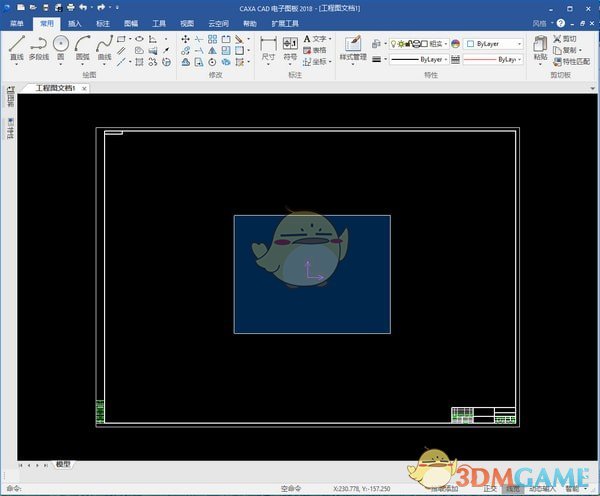Choose the 圆 (Circle) tool

pyautogui.click(x=61, y=49)
